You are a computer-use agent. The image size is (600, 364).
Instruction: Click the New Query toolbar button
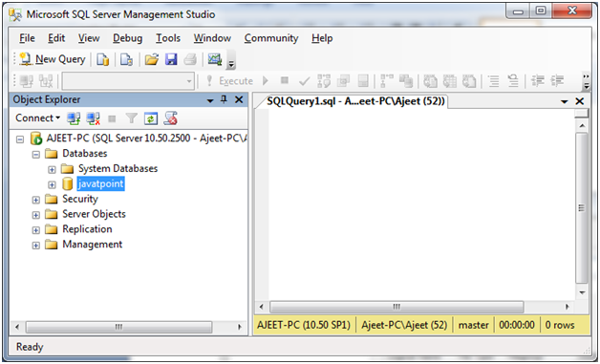pyautogui.click(x=52, y=59)
